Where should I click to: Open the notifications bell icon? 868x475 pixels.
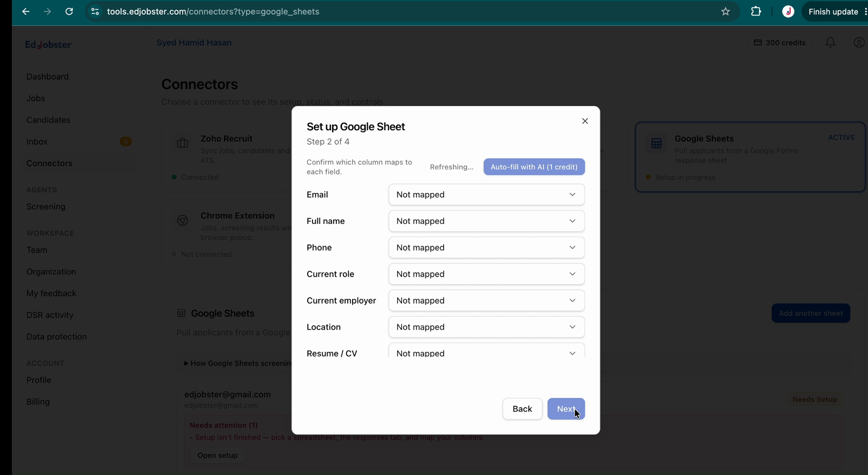pyautogui.click(x=830, y=42)
